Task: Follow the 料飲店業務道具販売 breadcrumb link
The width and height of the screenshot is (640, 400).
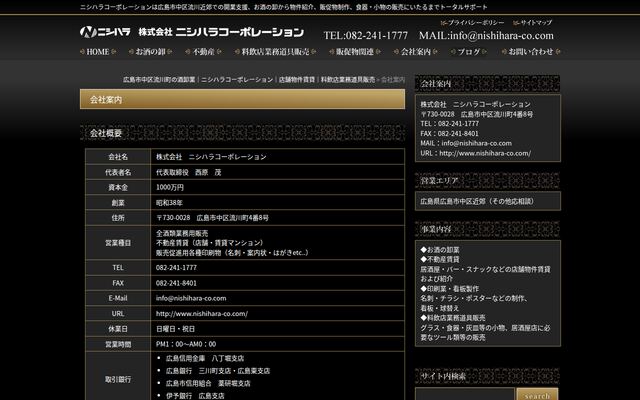Action: [x=348, y=80]
